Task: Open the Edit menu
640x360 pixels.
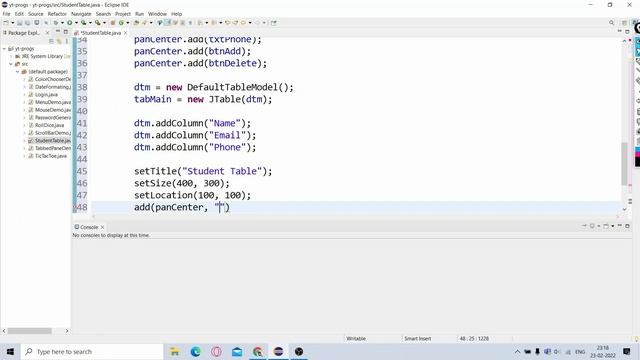Action: (x=19, y=14)
